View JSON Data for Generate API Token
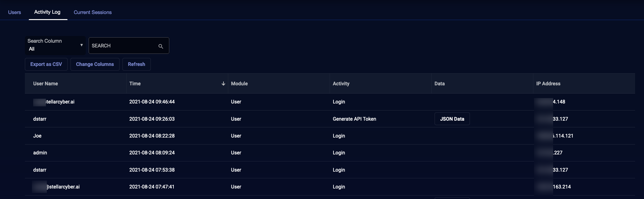This screenshot has height=199, width=644. point(452,119)
